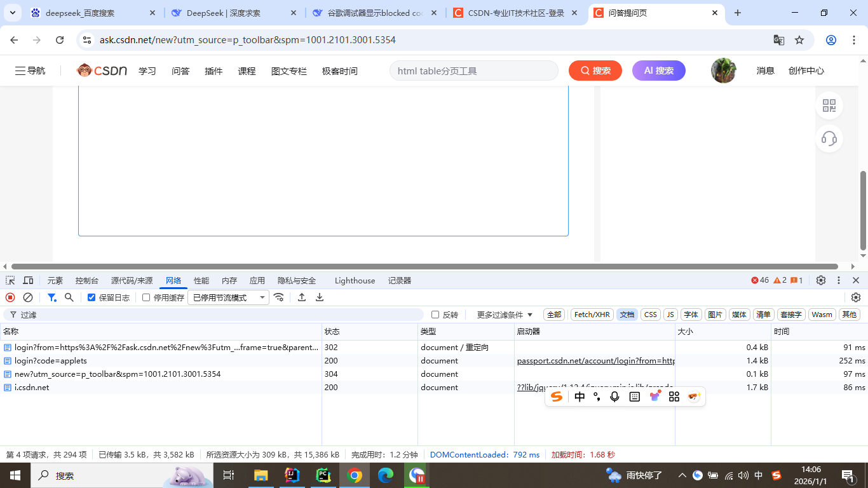
Task: Click the orange 搜索 button
Action: click(x=595, y=71)
